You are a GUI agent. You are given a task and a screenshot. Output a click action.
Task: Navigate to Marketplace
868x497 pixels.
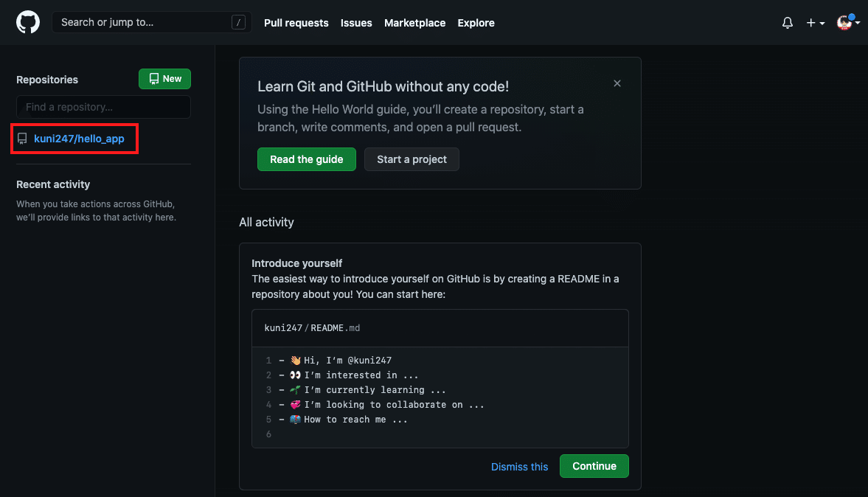[x=414, y=23]
